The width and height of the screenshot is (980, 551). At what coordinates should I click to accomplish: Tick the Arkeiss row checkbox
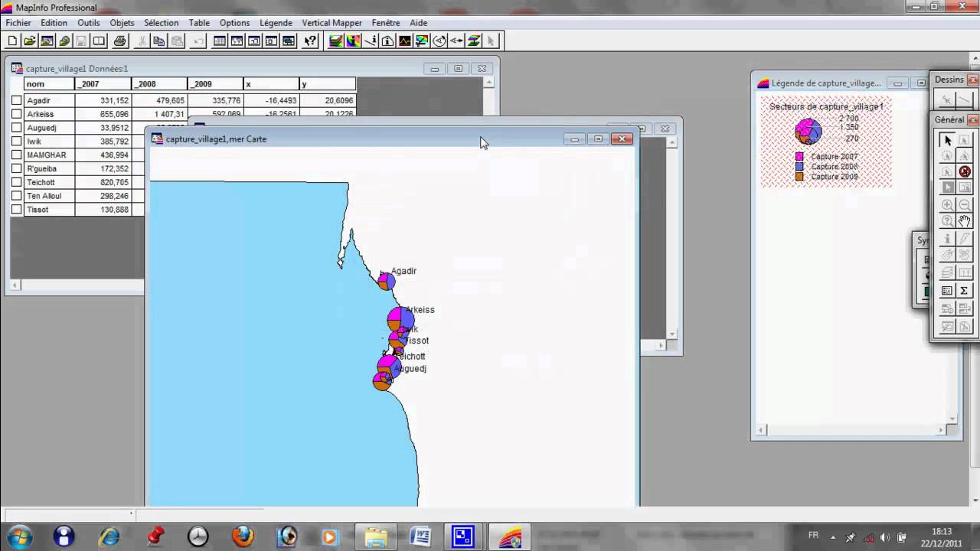pos(16,114)
